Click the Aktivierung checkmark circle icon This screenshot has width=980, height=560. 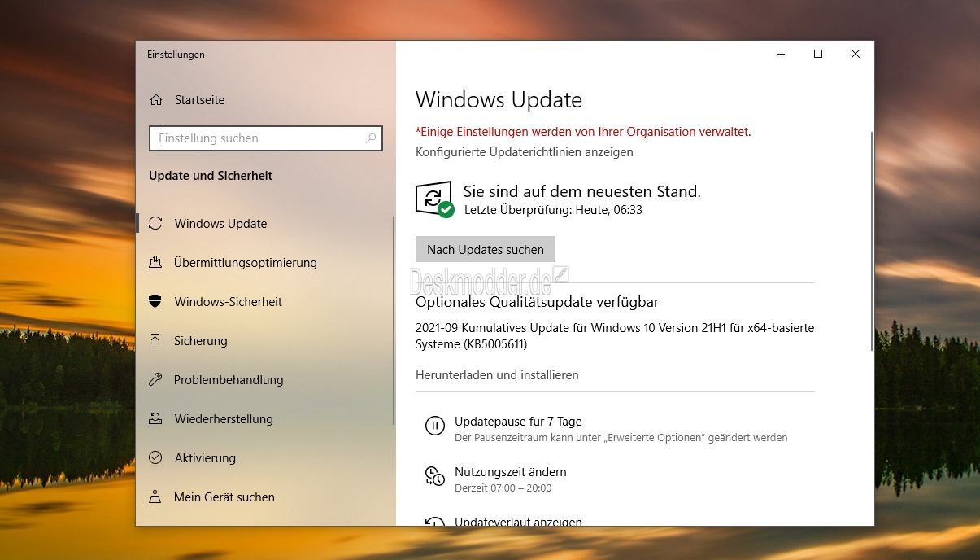[x=155, y=458]
